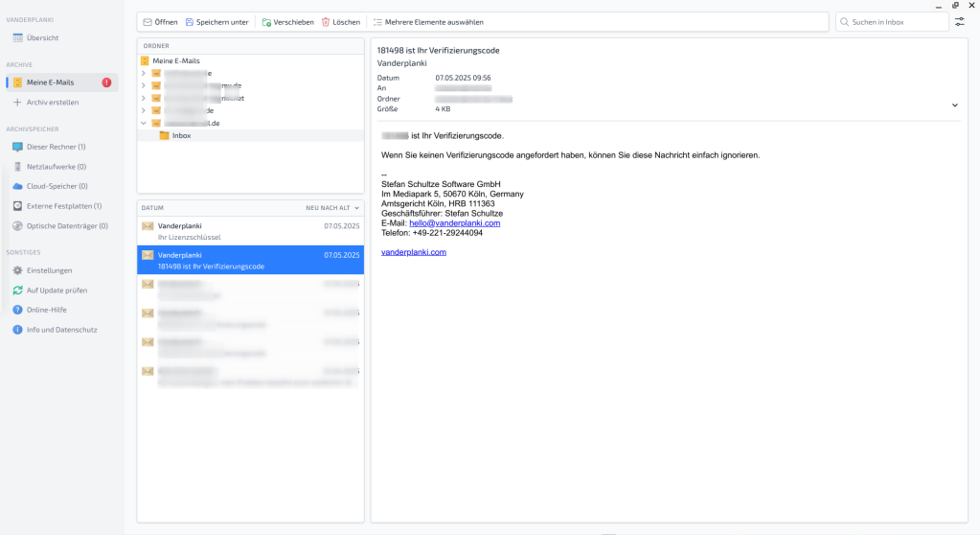Enable Mehrere Elemente auswählen mode
This screenshot has width=980, height=535.
pos(428,22)
